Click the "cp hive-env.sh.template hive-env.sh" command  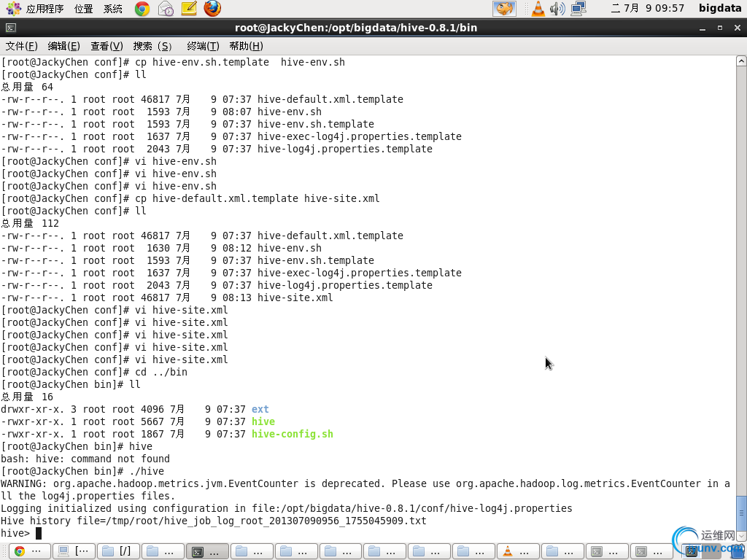[x=240, y=63]
